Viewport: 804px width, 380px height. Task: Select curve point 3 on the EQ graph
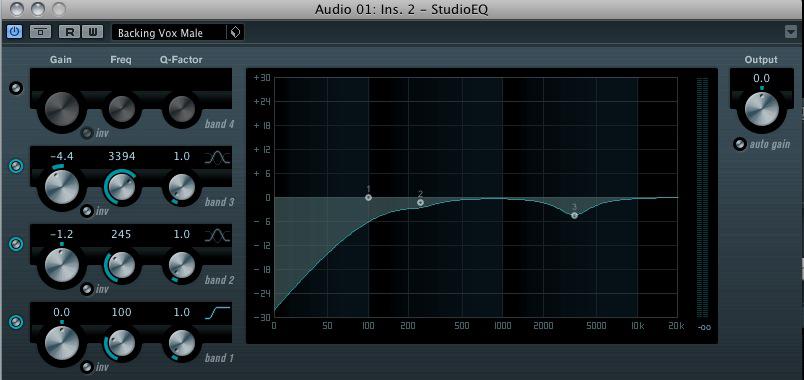coord(574,215)
